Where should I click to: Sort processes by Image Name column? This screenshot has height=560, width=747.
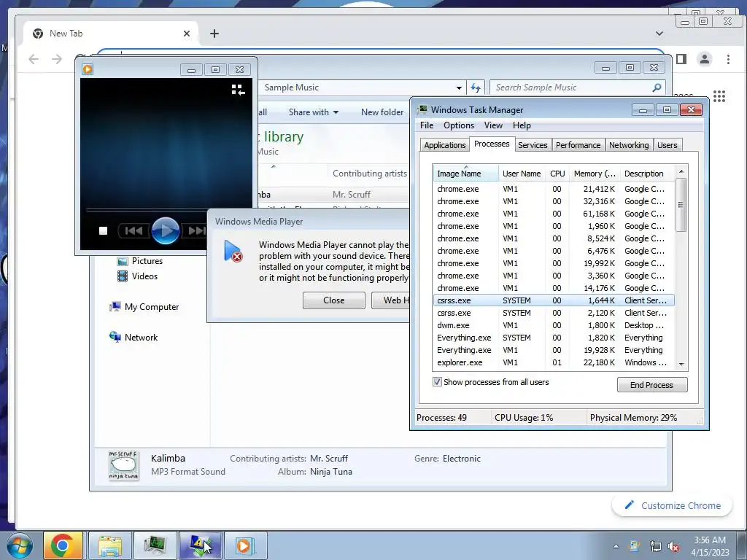465,174
